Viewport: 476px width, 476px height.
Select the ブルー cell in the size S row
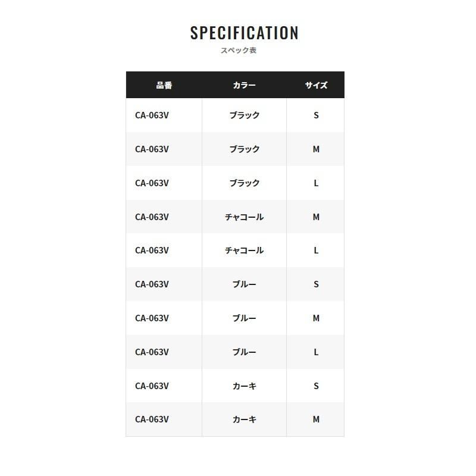coord(244,284)
